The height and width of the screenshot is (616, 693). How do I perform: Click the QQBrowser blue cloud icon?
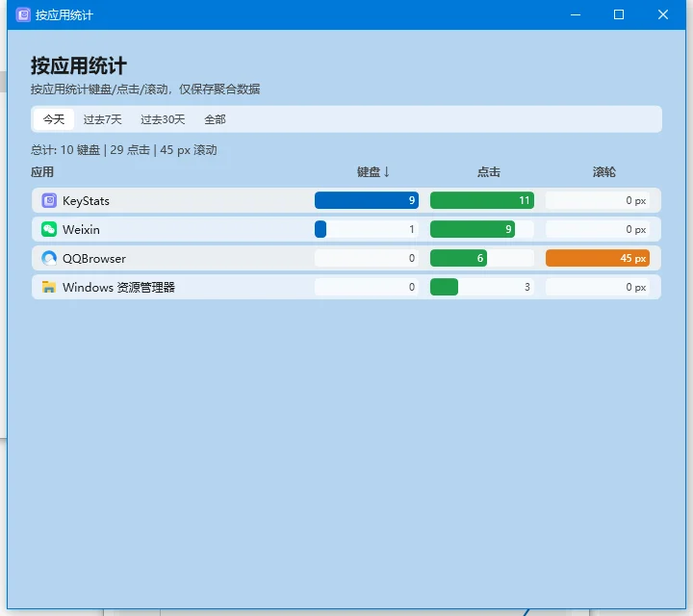[49, 258]
